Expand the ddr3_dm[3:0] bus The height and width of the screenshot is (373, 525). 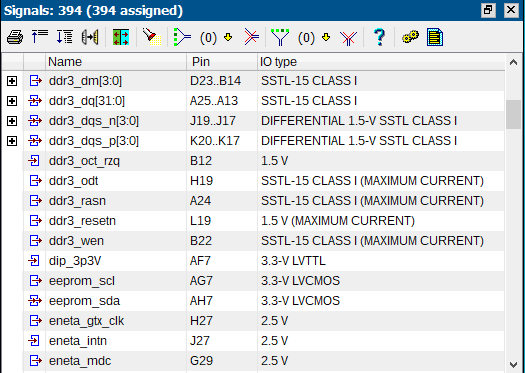[x=12, y=81]
